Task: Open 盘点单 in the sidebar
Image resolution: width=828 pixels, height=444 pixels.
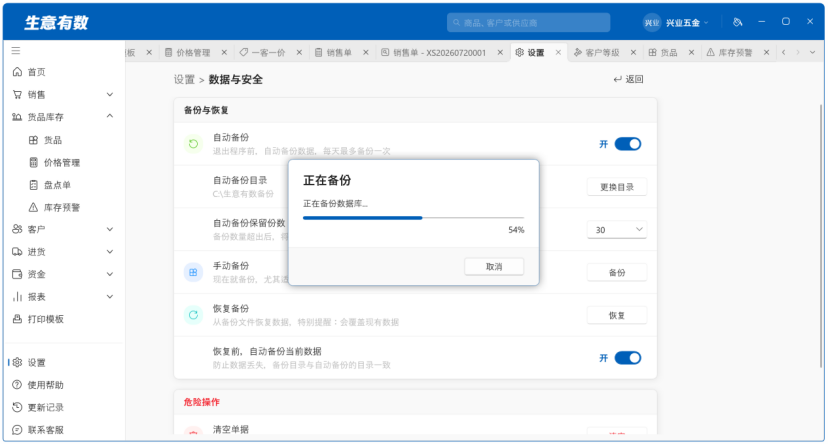Action: click(x=57, y=185)
